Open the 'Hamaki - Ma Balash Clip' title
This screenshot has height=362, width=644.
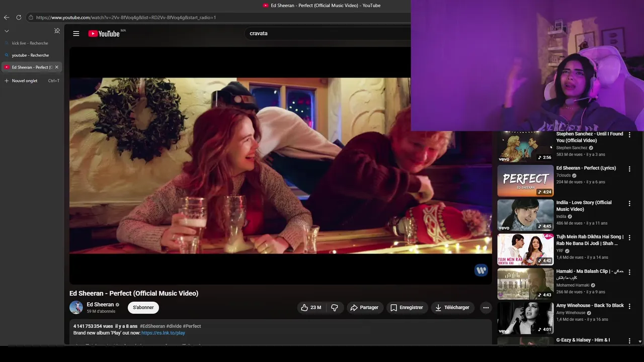[590, 274]
